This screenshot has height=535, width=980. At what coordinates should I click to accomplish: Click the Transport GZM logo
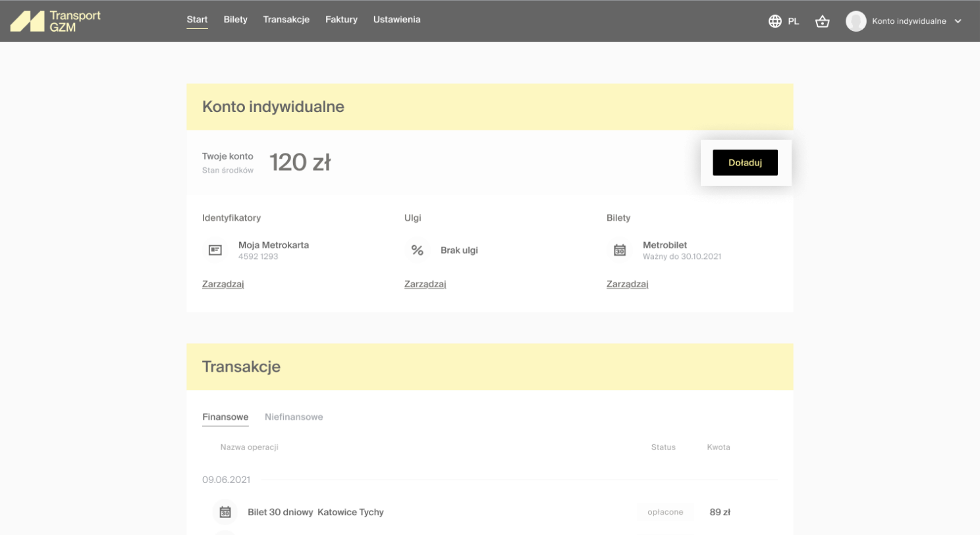[x=55, y=21]
